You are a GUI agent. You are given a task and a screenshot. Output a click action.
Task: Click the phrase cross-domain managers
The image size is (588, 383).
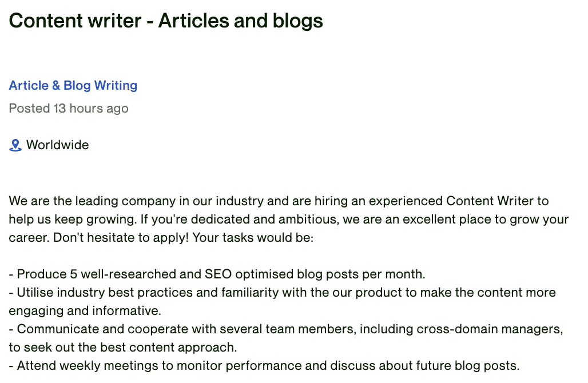pos(490,329)
